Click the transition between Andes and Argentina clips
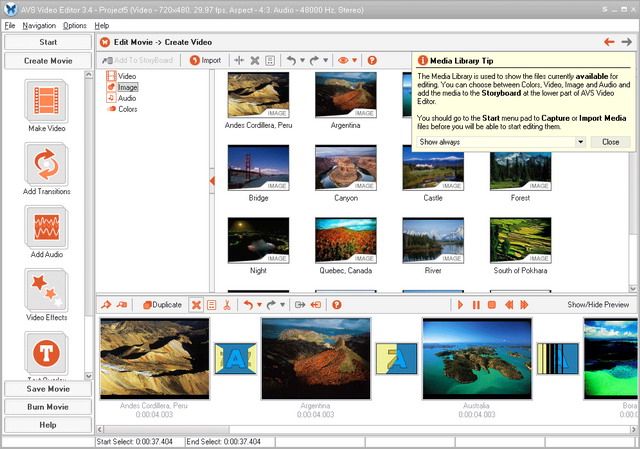 (x=236, y=359)
